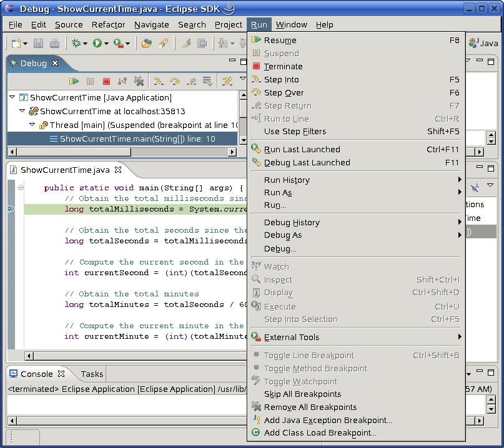Screen dimensions: 504x448
Task: Click the Print icon in main toolbar
Action: coord(54,43)
